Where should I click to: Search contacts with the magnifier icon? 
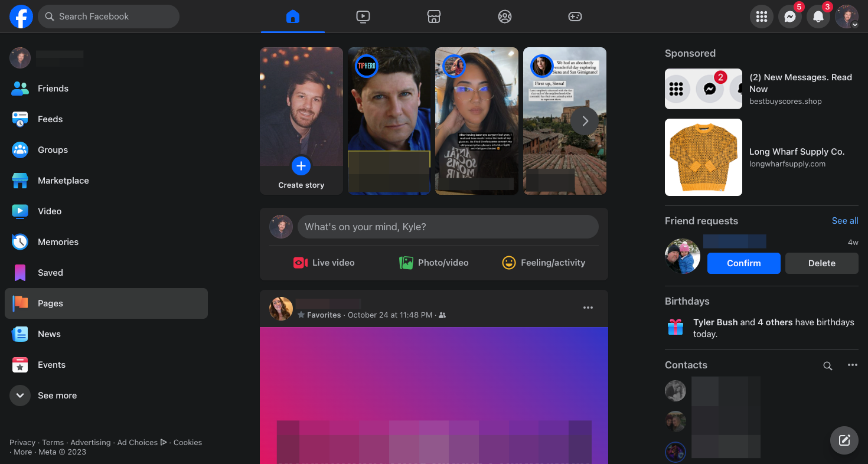[x=828, y=365]
